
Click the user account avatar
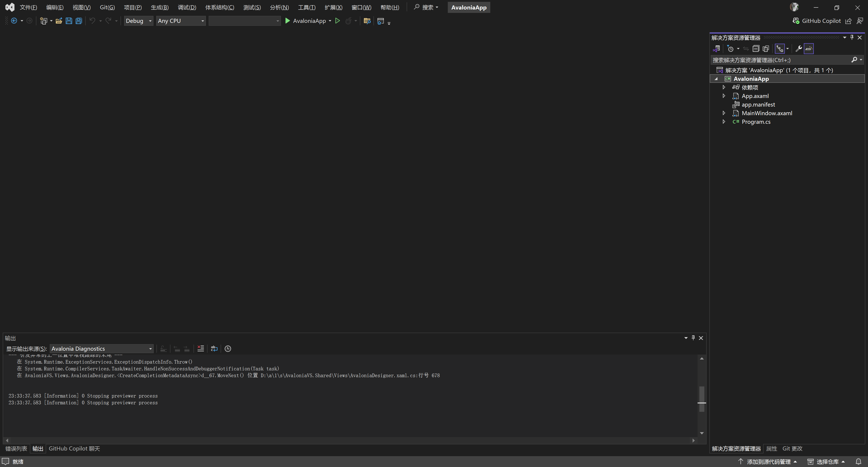click(x=794, y=7)
